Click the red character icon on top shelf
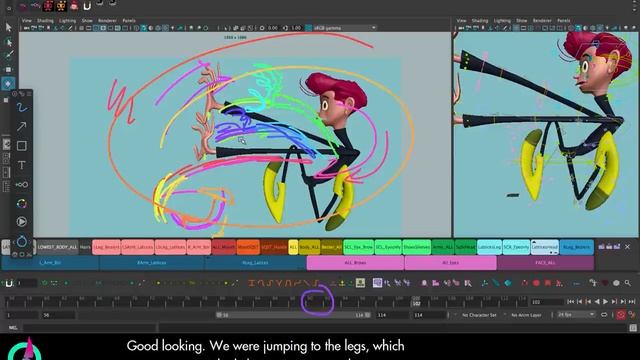Screen dimensions: 640x360 (x=49, y=6)
